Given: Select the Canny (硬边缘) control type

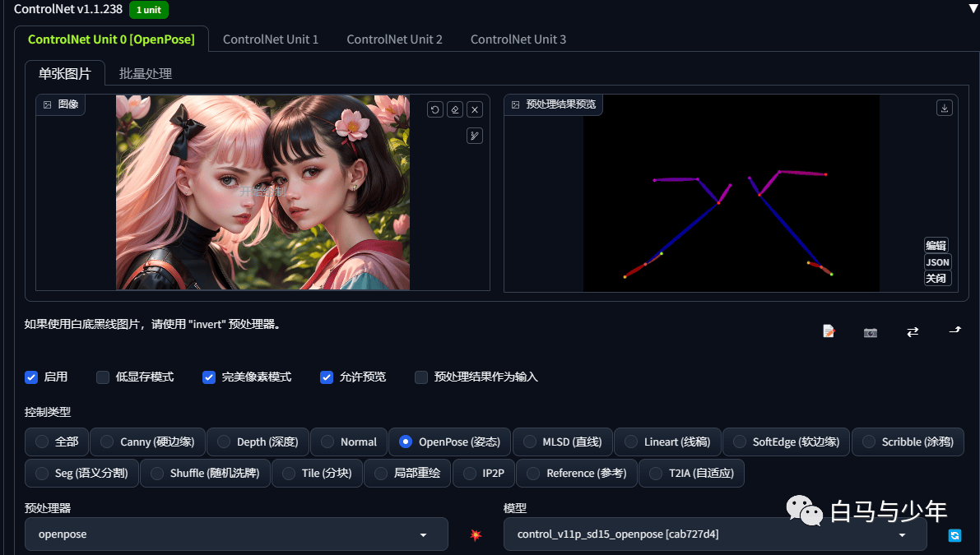Looking at the screenshot, I should tap(147, 442).
